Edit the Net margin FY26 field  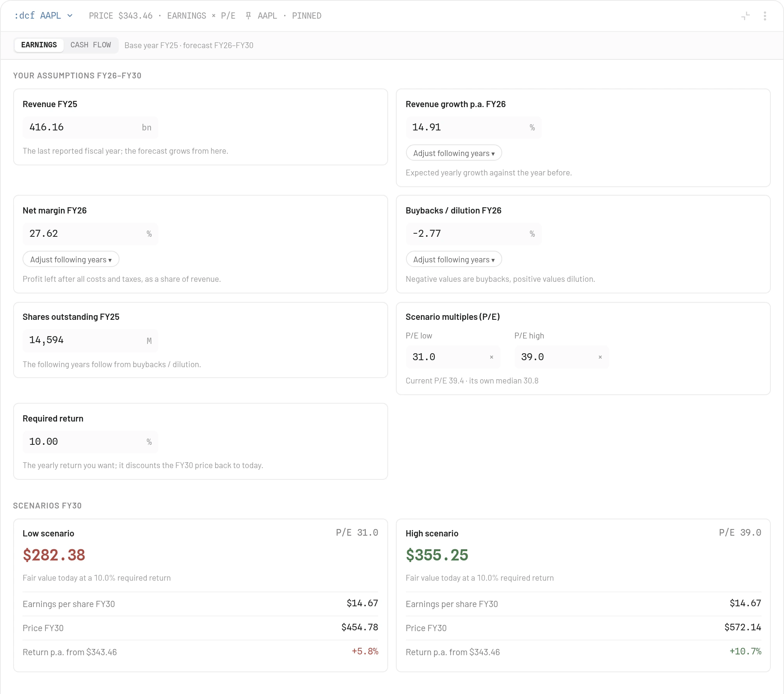90,234
